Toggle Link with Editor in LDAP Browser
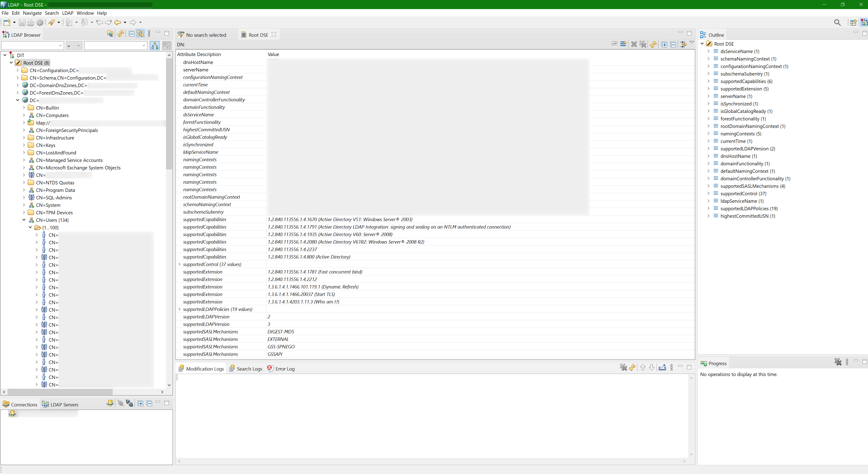 click(141, 34)
